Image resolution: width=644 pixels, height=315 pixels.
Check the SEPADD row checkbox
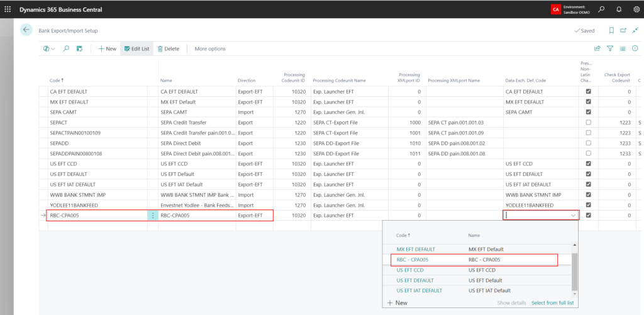[588, 143]
